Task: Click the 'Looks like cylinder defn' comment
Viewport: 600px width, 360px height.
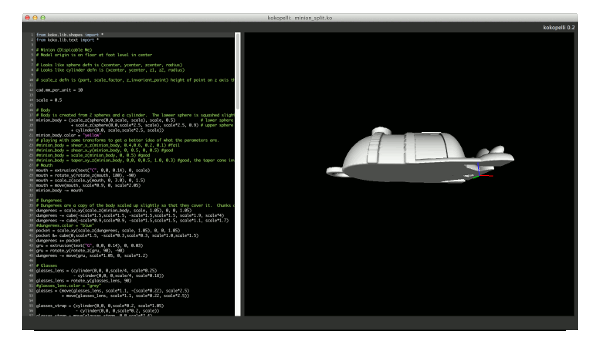Action: (110, 70)
